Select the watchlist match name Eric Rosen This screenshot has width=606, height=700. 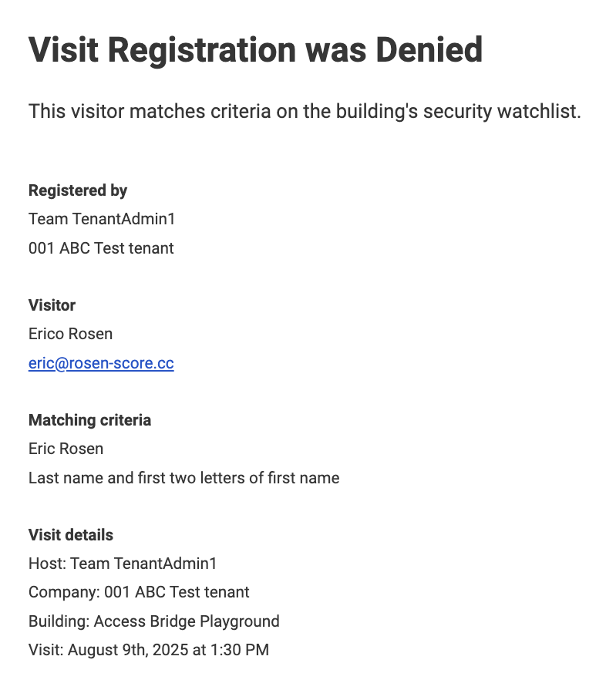click(x=66, y=449)
